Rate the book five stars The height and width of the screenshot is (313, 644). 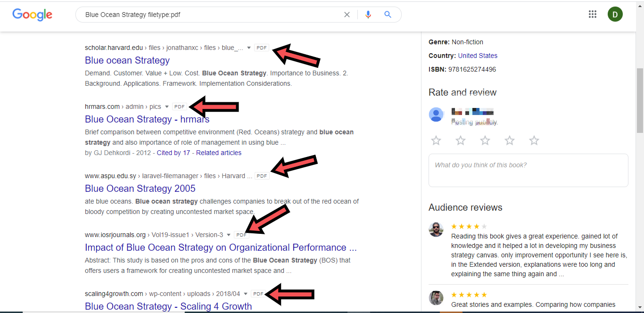534,140
